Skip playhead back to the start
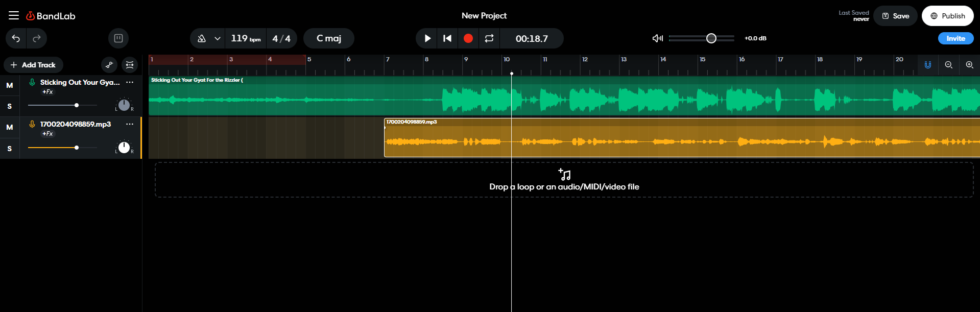 [447, 38]
